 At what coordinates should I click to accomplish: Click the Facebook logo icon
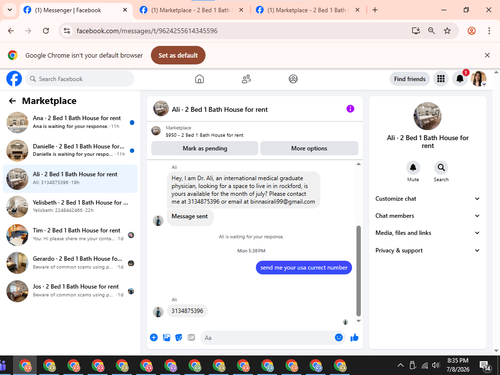point(14,79)
